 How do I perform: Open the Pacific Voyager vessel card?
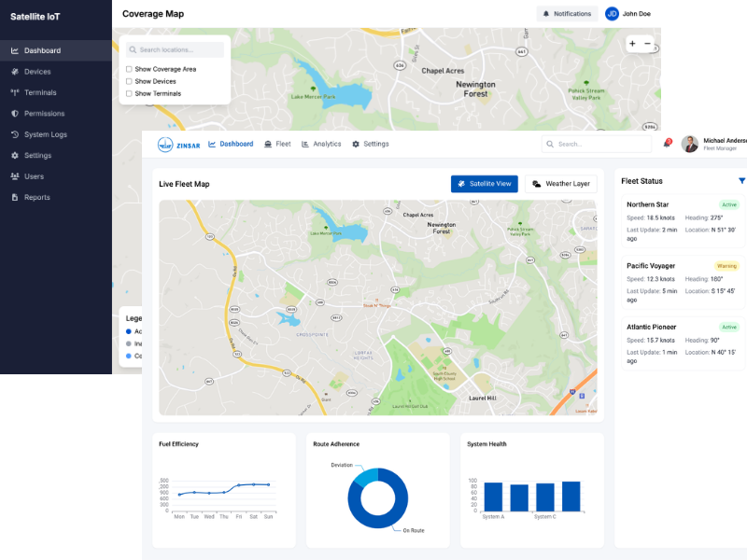(684, 283)
